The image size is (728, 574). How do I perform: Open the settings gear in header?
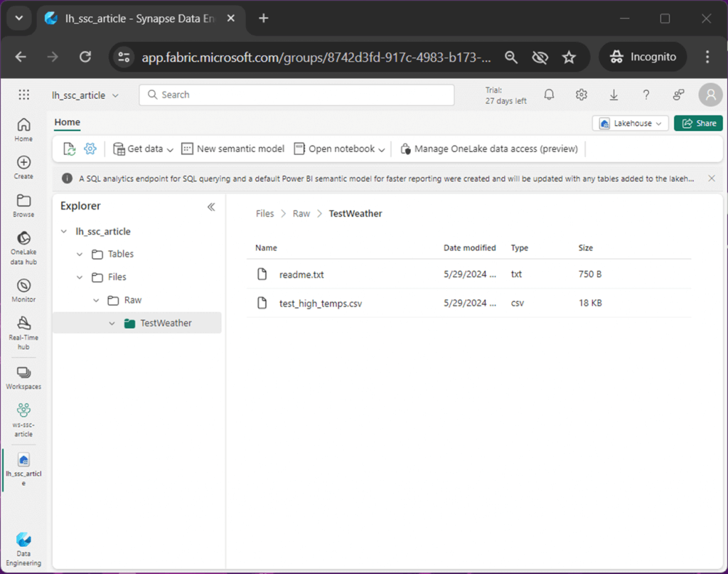click(582, 95)
